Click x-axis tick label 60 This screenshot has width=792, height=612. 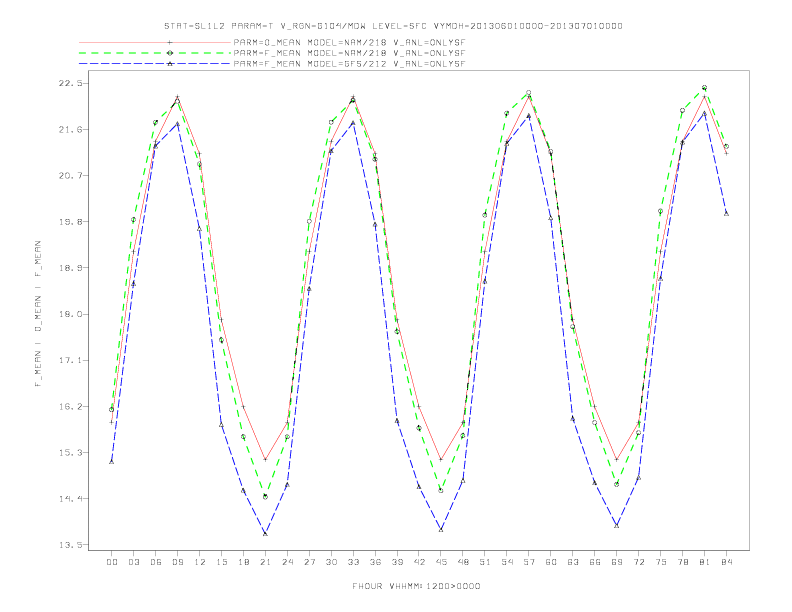point(551,562)
